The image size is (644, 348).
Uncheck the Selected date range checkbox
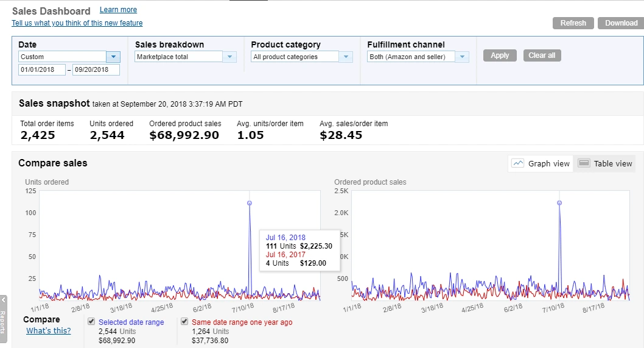[91, 322]
